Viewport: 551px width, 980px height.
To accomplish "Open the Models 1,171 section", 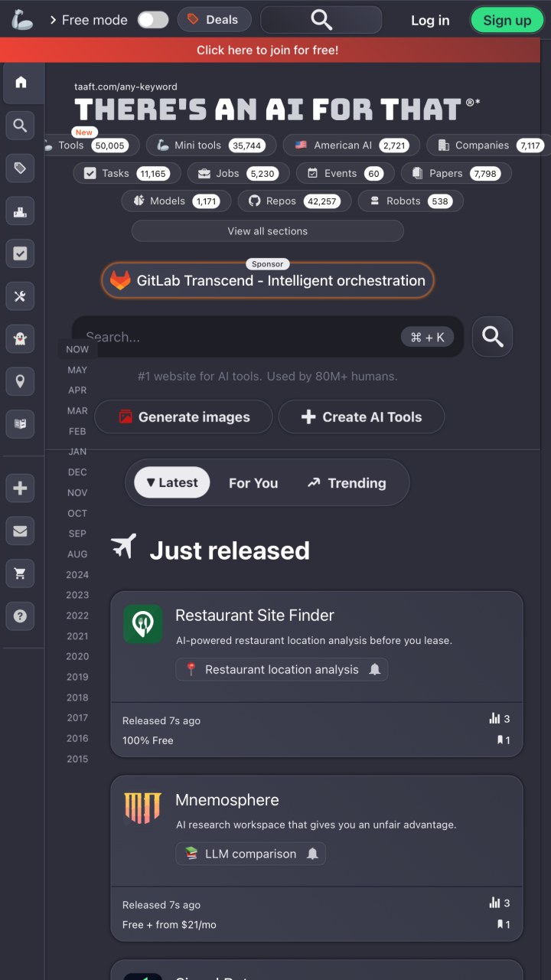I will pyautogui.click(x=176, y=201).
